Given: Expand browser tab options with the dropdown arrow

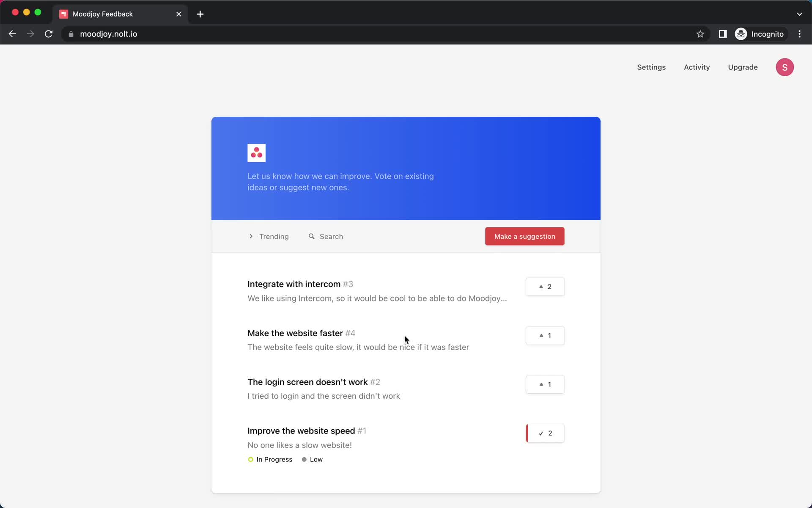Looking at the screenshot, I should [800, 14].
